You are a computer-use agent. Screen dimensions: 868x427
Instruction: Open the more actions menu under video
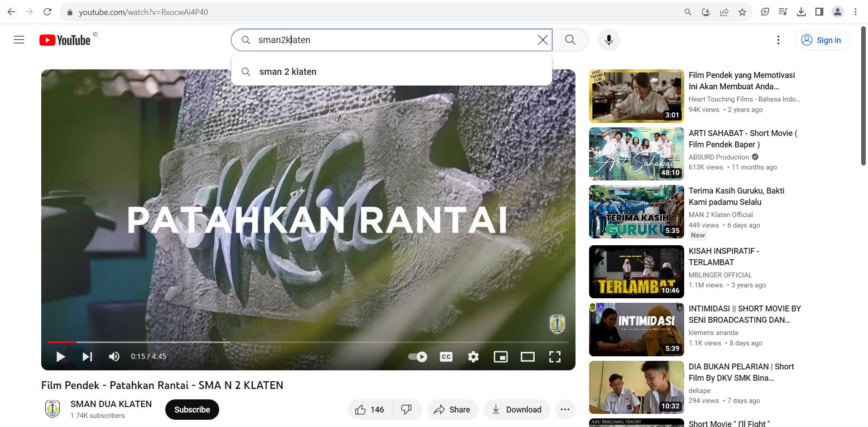[x=565, y=410]
